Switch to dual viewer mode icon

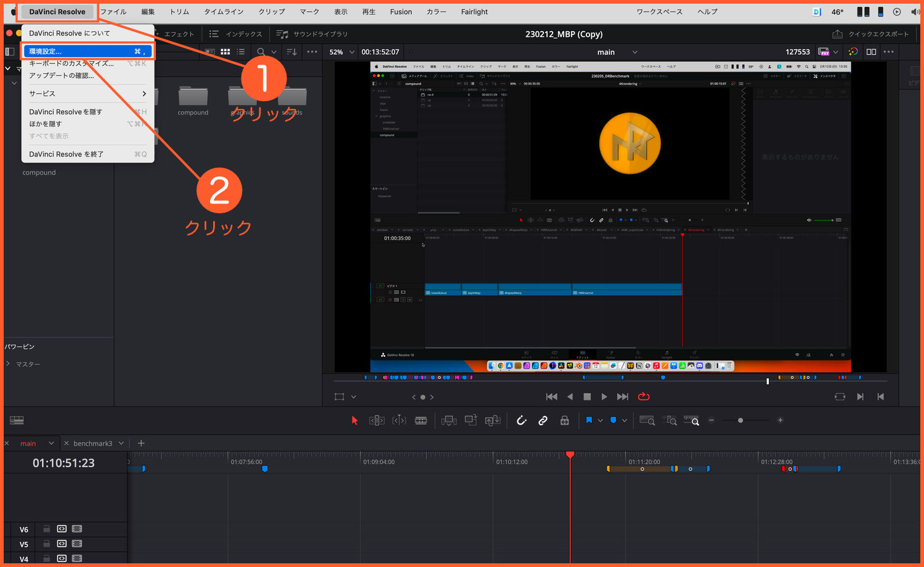(x=871, y=52)
